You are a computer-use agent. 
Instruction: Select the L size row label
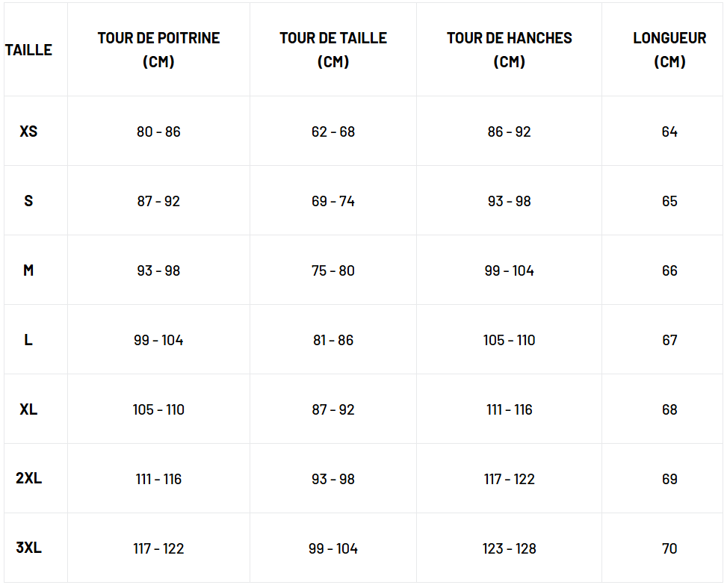pos(28,340)
